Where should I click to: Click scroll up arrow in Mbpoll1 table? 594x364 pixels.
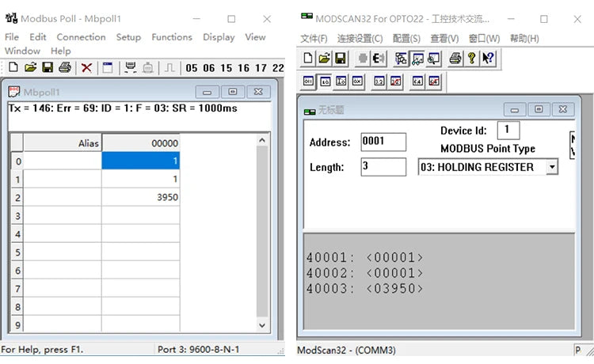262,140
